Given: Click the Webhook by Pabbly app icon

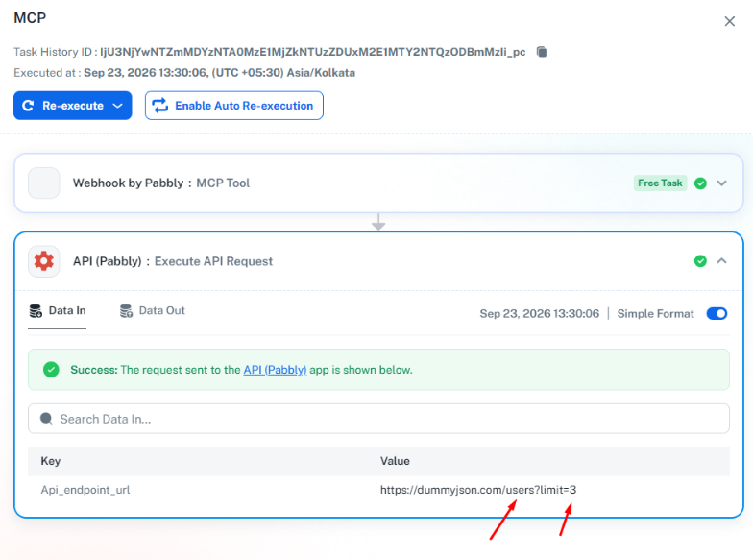Looking at the screenshot, I should coord(44,183).
